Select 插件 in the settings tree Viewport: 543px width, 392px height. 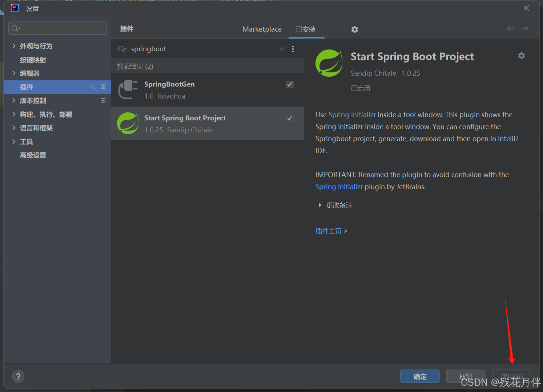click(57, 87)
